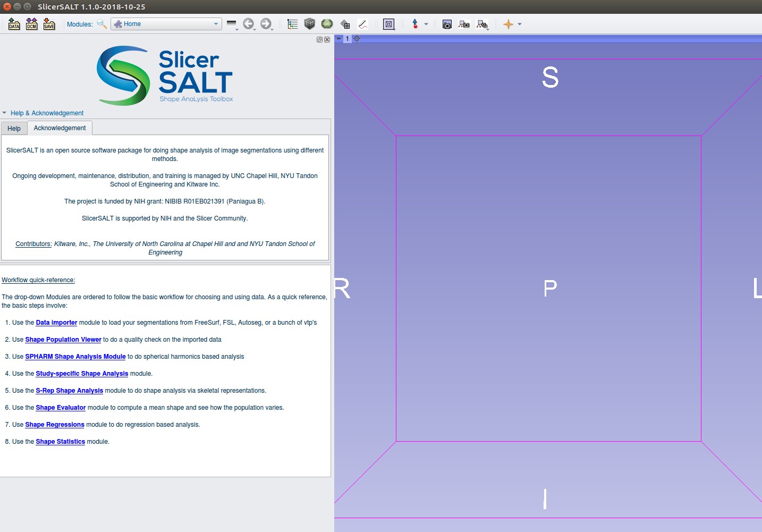This screenshot has width=762, height=532.
Task: Open the Modules combo box showing Home
Action: click(166, 24)
